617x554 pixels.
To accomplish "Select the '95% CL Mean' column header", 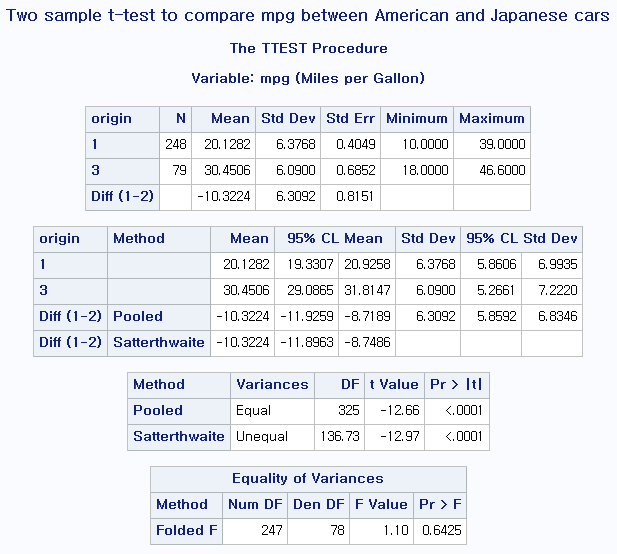I will pos(335,239).
